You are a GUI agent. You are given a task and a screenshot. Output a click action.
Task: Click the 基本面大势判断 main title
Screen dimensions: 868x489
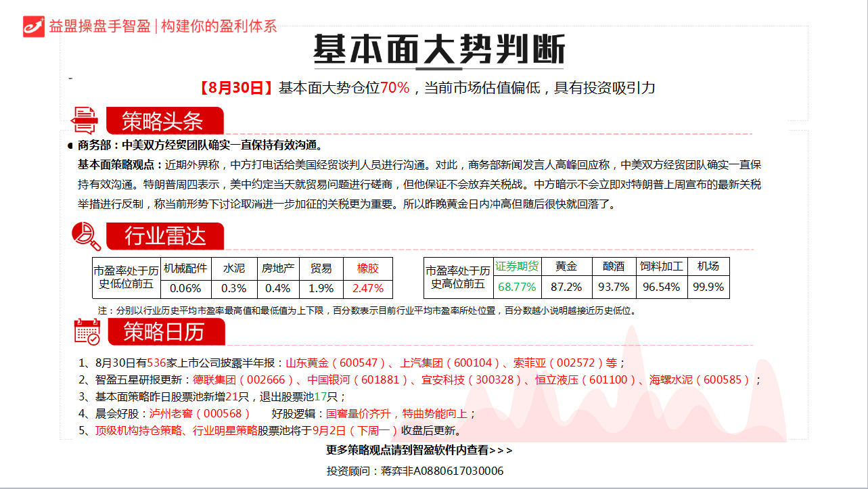[x=438, y=49]
